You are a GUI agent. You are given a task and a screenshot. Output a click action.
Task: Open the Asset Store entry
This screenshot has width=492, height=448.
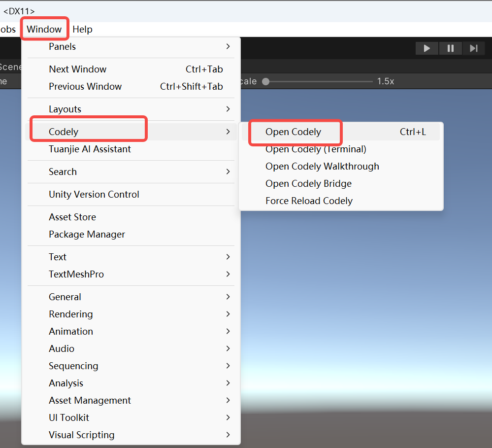click(131, 217)
